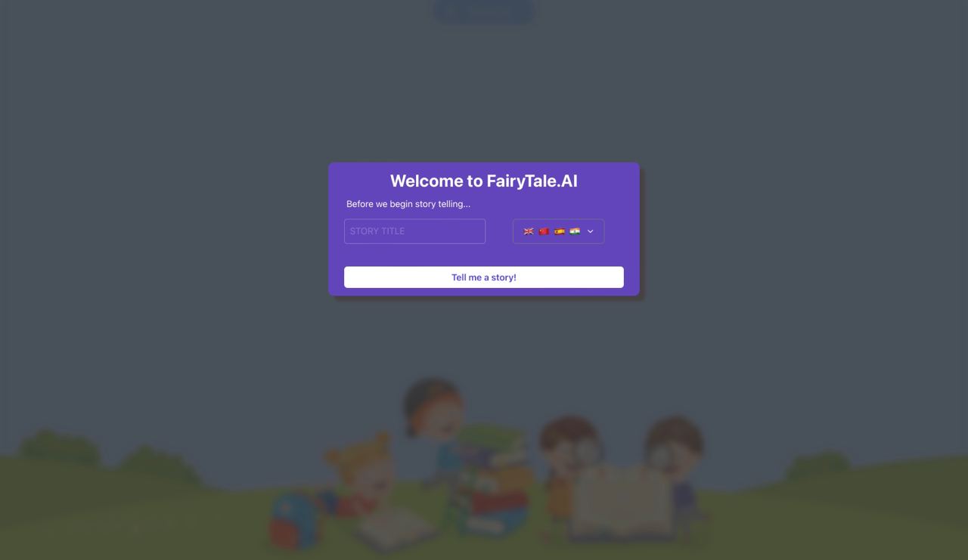Viewport: 968px width, 560px height.
Task: Open the flags language dropdown box
Action: point(558,231)
